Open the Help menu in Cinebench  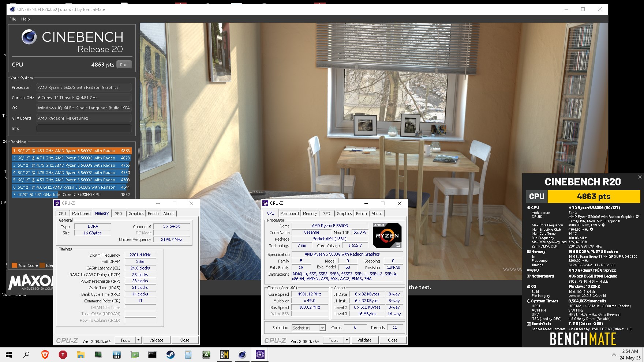click(26, 19)
